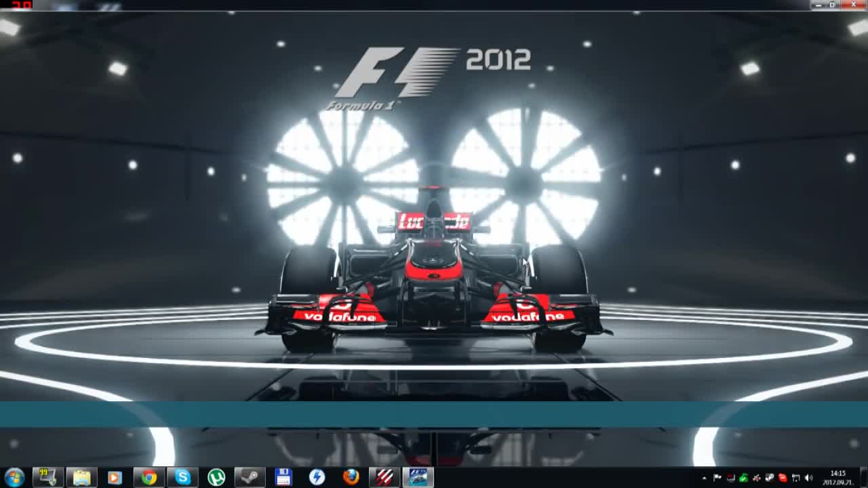Open the Windows Start menu orb
Image resolution: width=868 pixels, height=488 pixels.
14,477
